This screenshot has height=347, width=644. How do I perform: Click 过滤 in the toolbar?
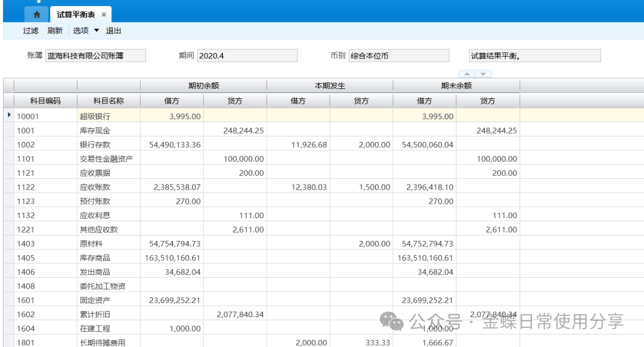tap(31, 31)
